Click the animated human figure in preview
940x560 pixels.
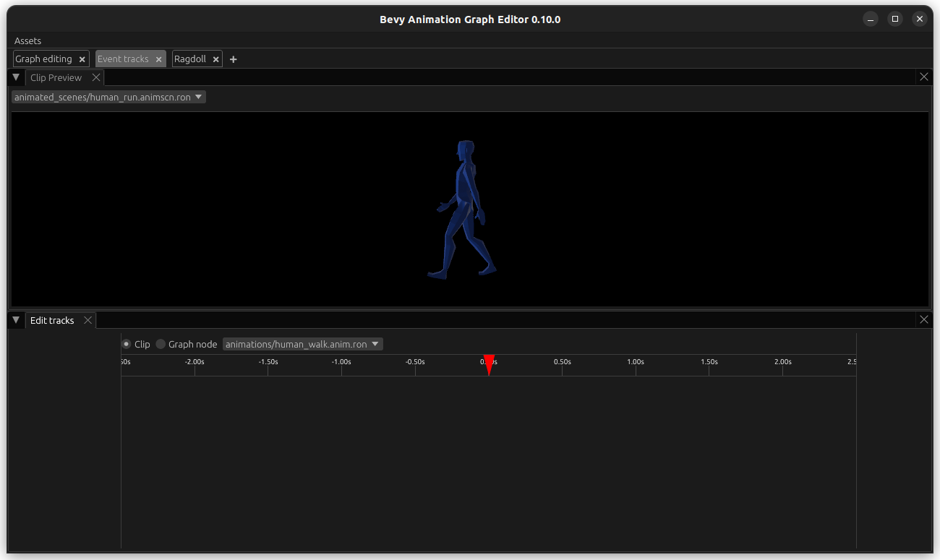click(x=463, y=210)
